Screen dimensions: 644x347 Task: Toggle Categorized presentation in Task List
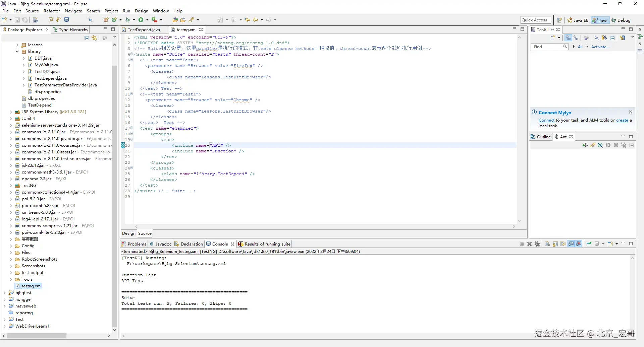click(568, 38)
